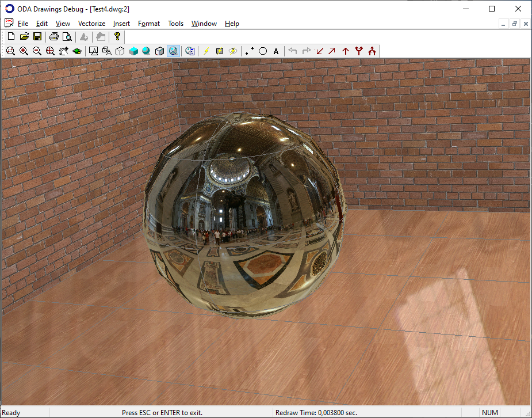Select the pan hand tool
Image resolution: width=532 pixels, height=418 pixels.
click(63, 51)
